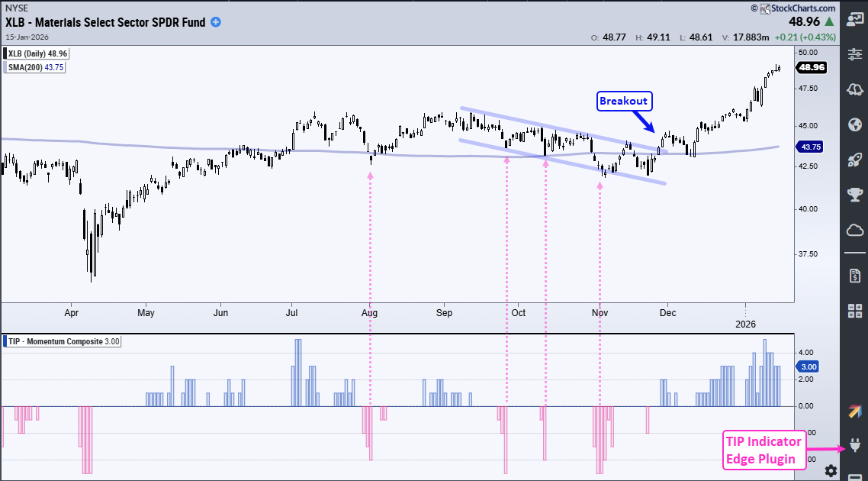Click the TIP Indicator Edge Plugin callout
Viewport: 868px width, 481px height.
click(x=764, y=450)
